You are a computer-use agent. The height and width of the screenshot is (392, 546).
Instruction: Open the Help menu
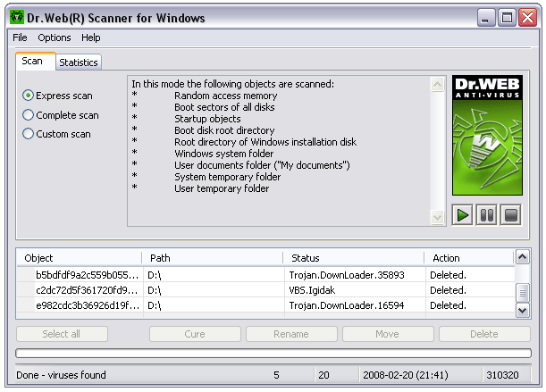coord(91,38)
